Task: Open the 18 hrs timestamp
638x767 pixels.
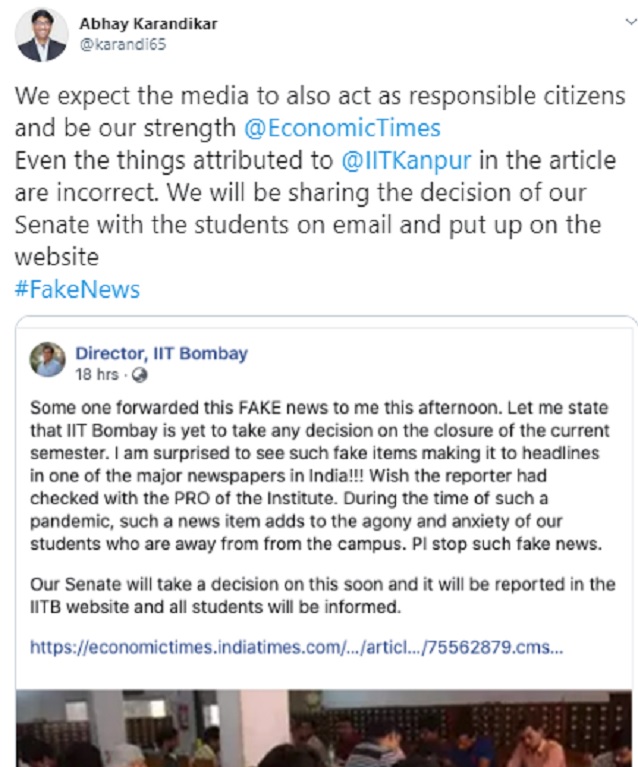Action: point(97,376)
